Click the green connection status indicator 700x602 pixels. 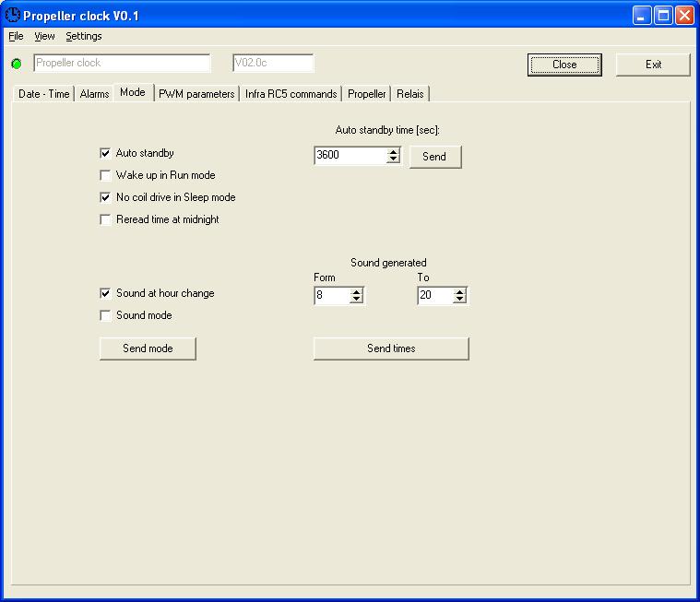click(x=17, y=64)
